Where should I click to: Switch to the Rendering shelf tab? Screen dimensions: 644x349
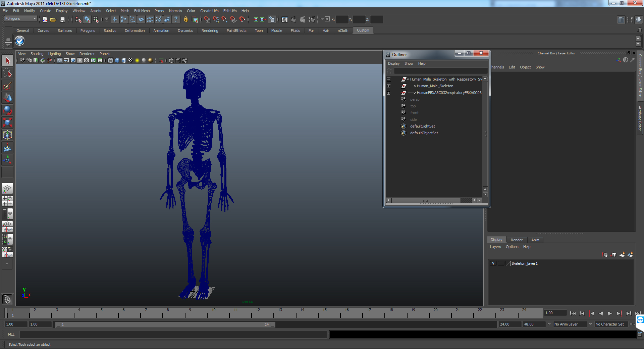[x=210, y=31]
